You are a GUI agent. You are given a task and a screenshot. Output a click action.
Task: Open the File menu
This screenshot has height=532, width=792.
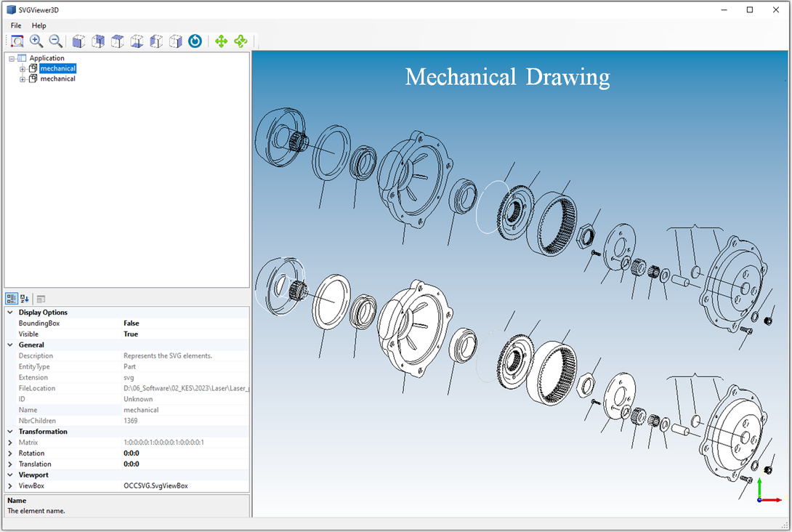coord(16,25)
